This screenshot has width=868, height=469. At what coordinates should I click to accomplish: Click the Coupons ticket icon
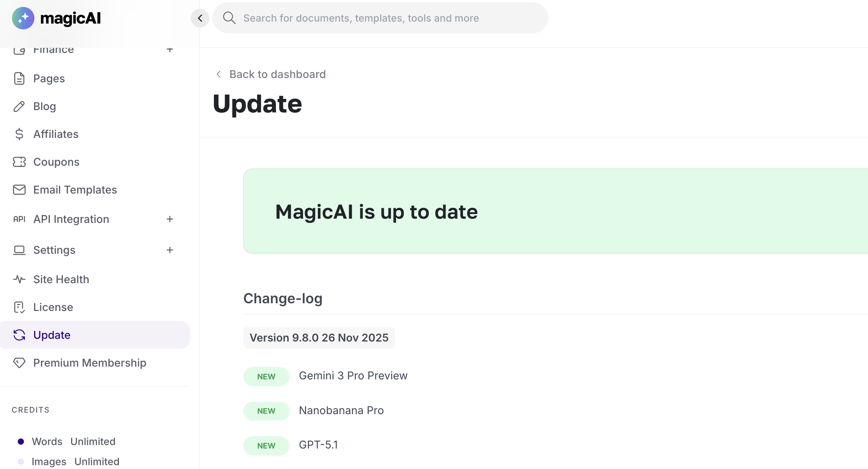pos(19,162)
